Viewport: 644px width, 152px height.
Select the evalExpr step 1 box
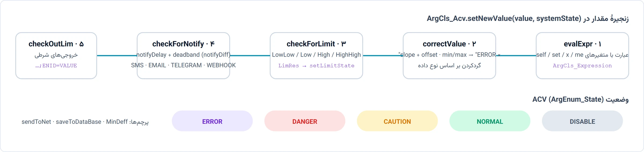tap(582, 56)
